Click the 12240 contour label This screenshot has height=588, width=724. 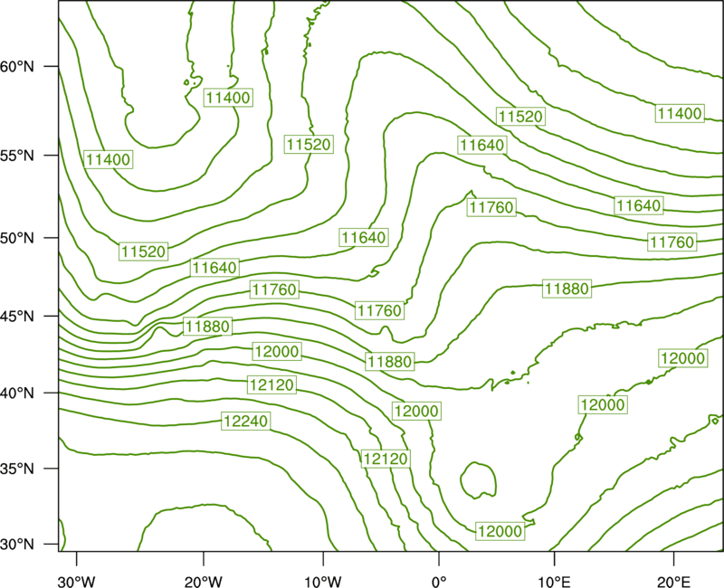coord(245,421)
